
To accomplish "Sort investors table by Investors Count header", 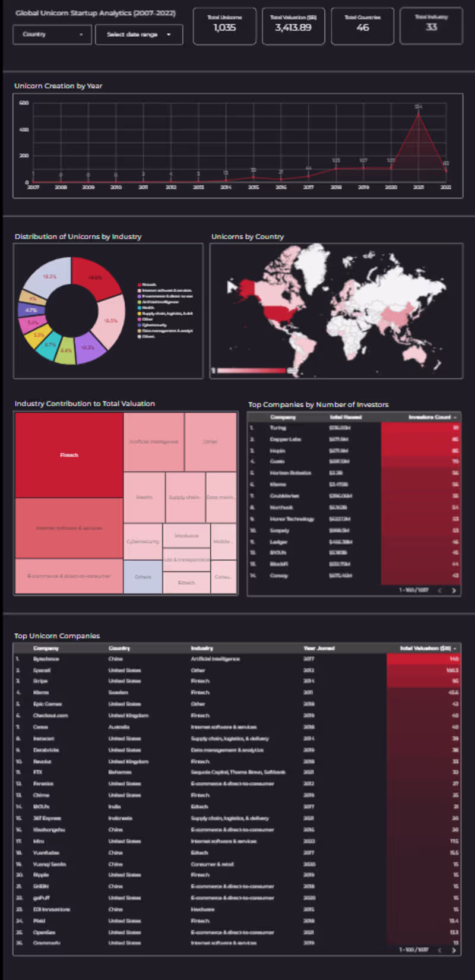I will point(430,417).
